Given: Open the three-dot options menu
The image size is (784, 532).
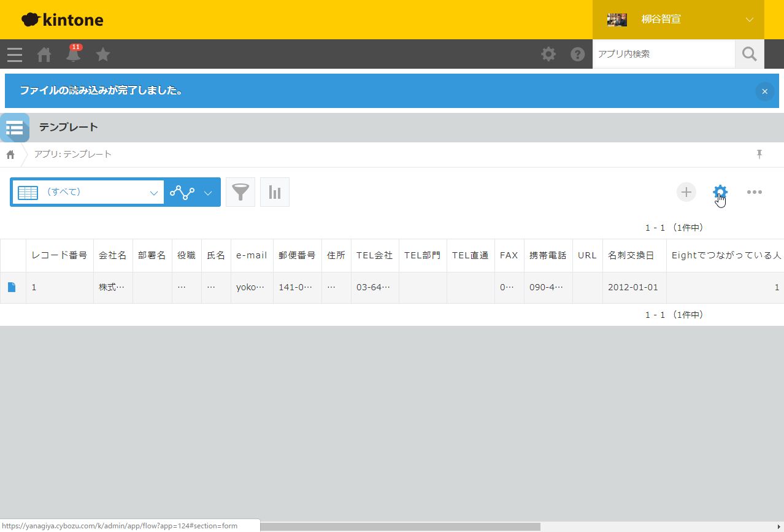Looking at the screenshot, I should tap(755, 192).
